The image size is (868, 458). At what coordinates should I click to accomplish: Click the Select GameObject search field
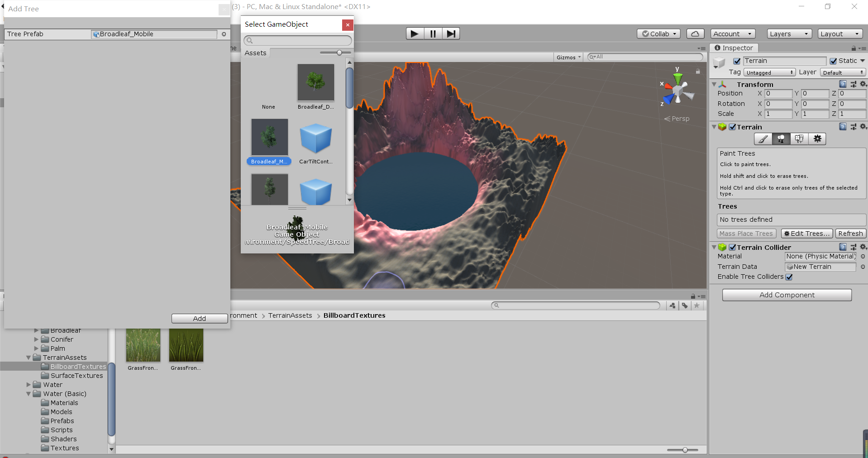298,41
